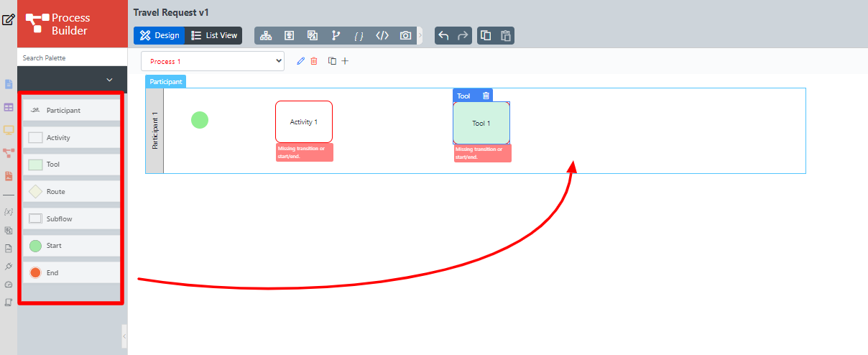The width and height of the screenshot is (868, 355).
Task: Select the Participant tab label
Action: [166, 81]
